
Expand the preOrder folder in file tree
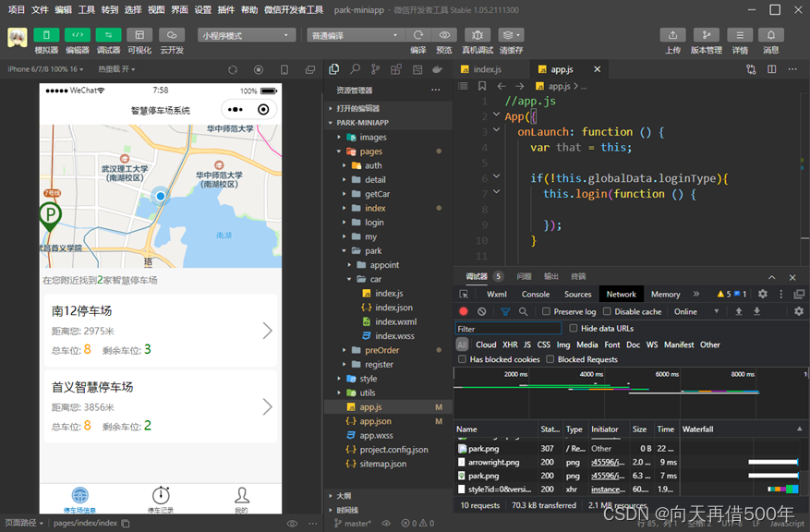tap(381, 350)
